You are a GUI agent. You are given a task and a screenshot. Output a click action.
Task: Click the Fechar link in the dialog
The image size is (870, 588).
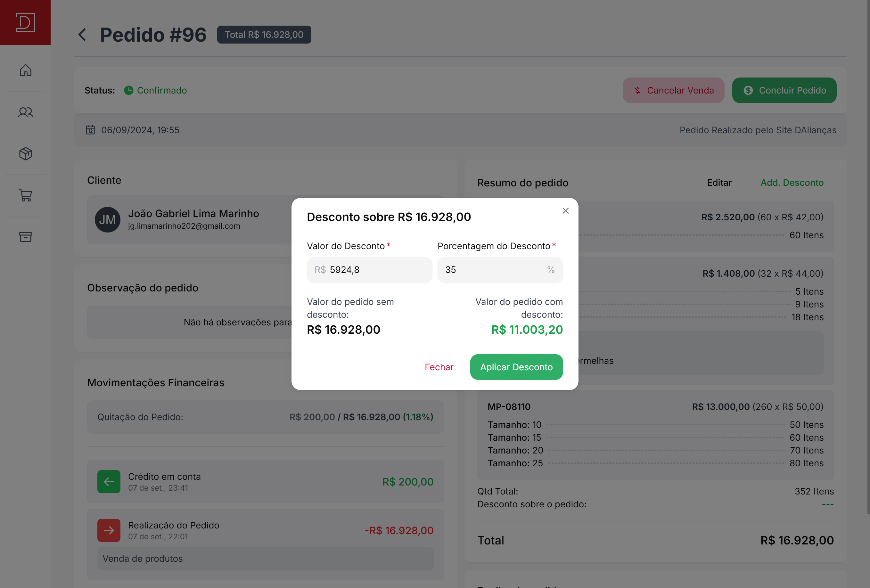coord(439,367)
